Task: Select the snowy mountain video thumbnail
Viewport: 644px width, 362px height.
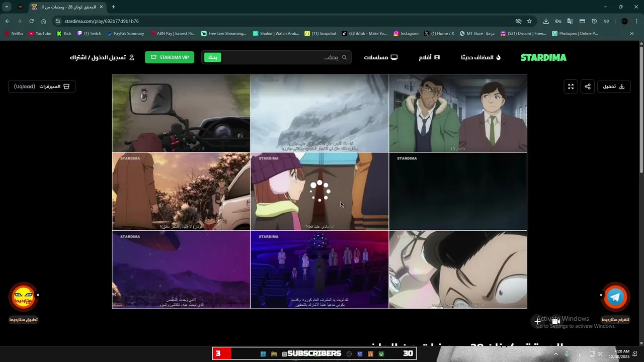Action: pyautogui.click(x=319, y=113)
